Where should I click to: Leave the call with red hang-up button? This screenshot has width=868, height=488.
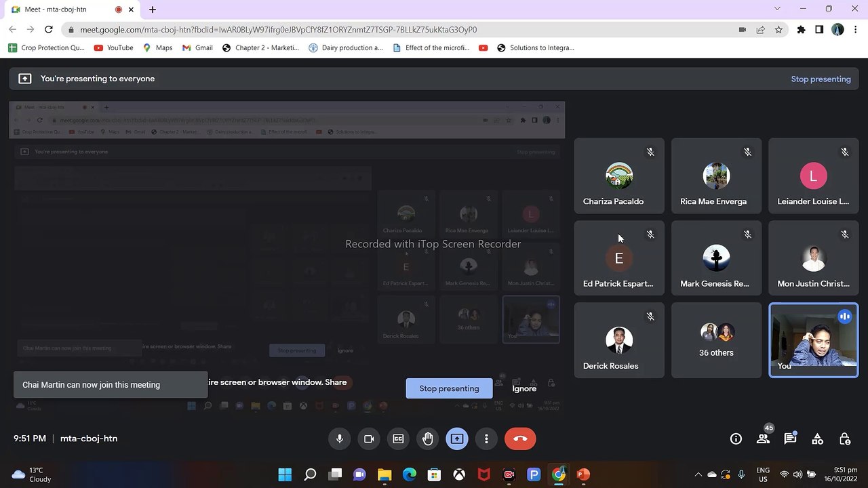tap(520, 439)
